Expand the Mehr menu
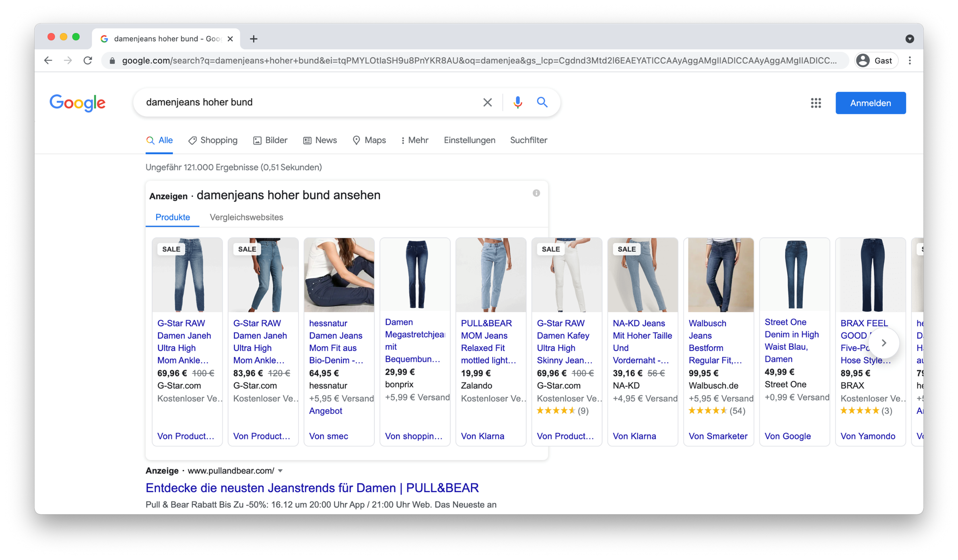 (x=414, y=140)
